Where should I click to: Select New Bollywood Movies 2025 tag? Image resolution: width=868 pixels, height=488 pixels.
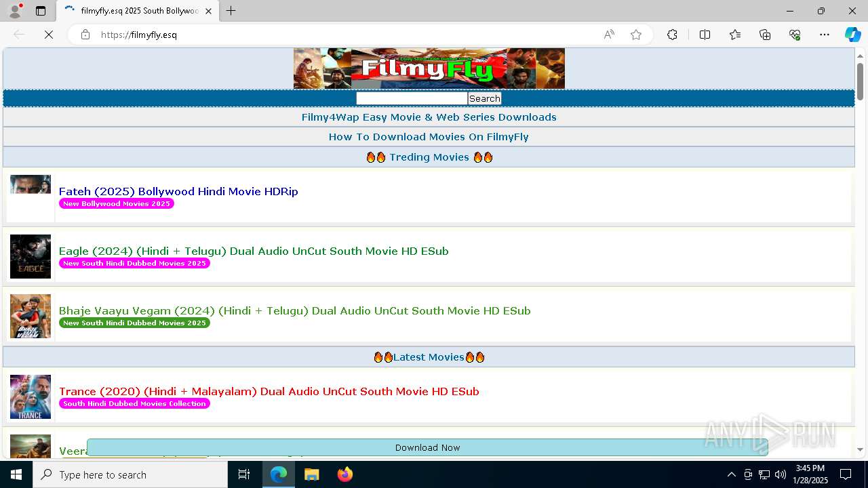(117, 204)
